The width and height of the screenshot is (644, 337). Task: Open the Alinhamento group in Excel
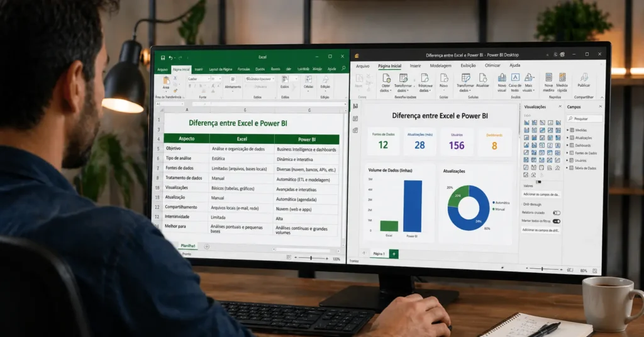click(233, 82)
